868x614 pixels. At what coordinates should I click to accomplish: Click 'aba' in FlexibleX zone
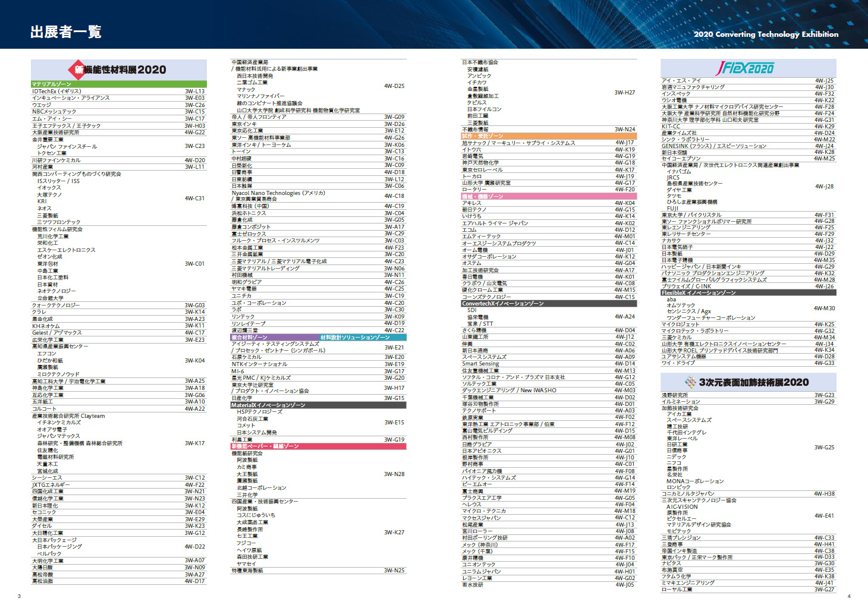pos(671,300)
